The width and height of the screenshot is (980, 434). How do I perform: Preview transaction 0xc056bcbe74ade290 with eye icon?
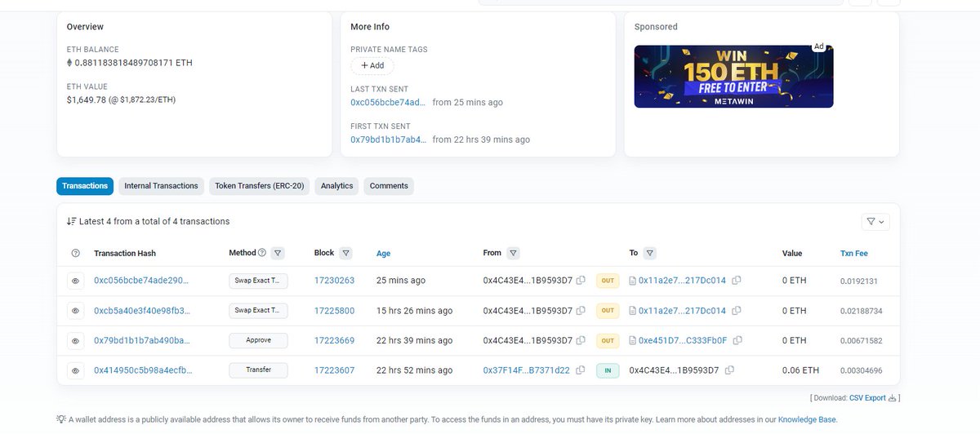pyautogui.click(x=75, y=281)
